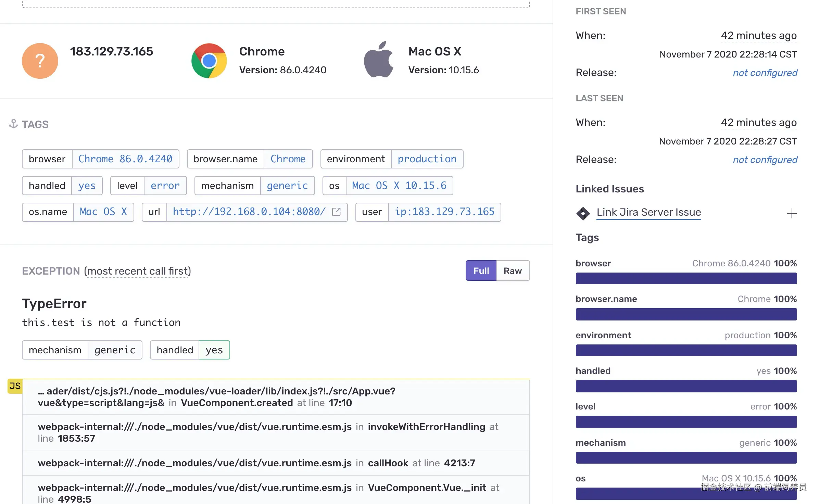The width and height of the screenshot is (819, 504).
Task: Switch exception view to Raw
Action: click(x=513, y=271)
